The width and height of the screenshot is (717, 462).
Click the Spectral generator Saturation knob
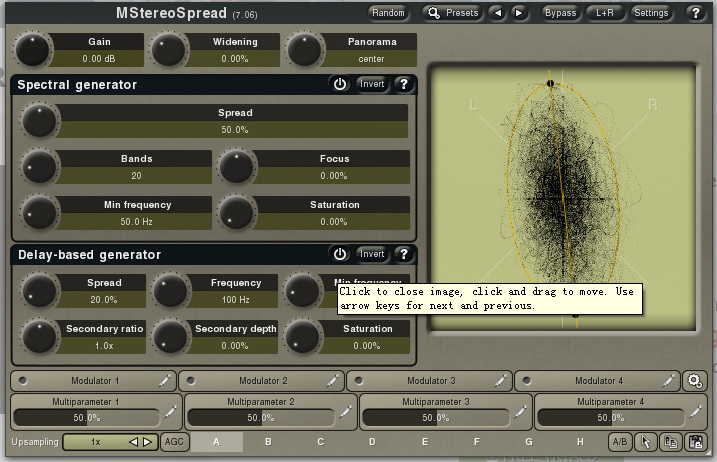(237, 213)
